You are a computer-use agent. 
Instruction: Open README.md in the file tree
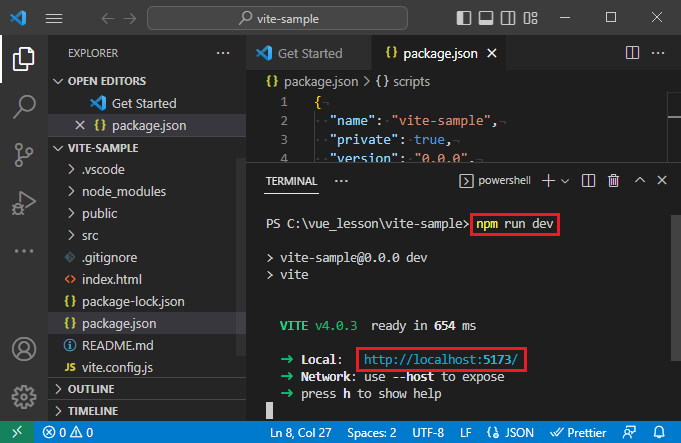(147, 346)
